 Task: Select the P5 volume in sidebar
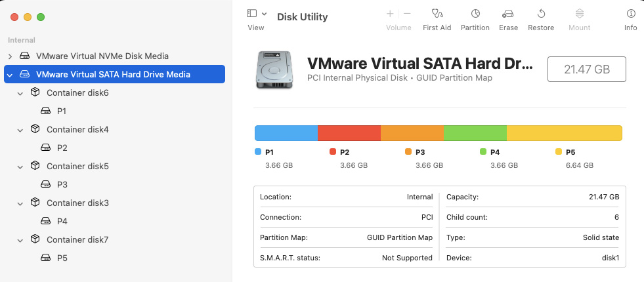pyautogui.click(x=62, y=258)
